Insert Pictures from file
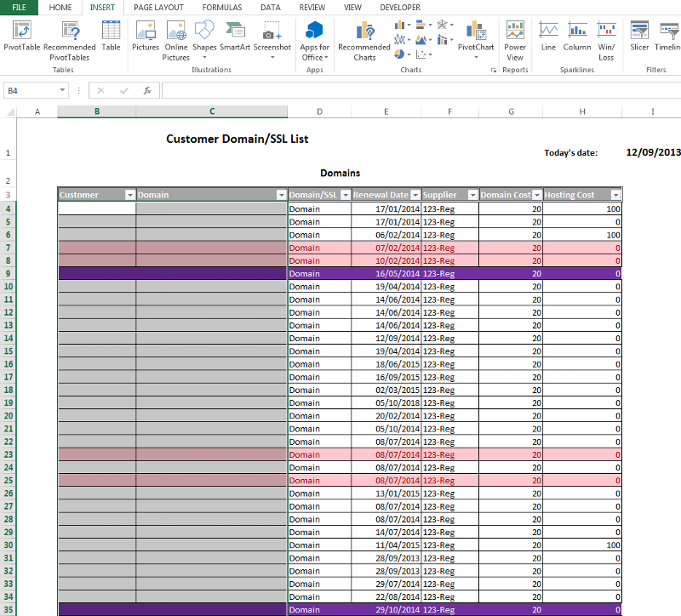The width and height of the screenshot is (681, 616). point(146,37)
